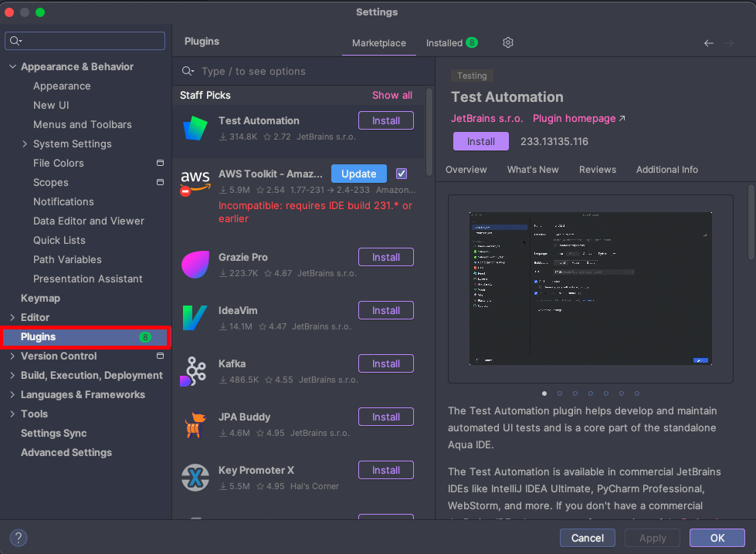Screen dimensions: 756x554
Task: Click the Testing category tag
Action: 472,76
